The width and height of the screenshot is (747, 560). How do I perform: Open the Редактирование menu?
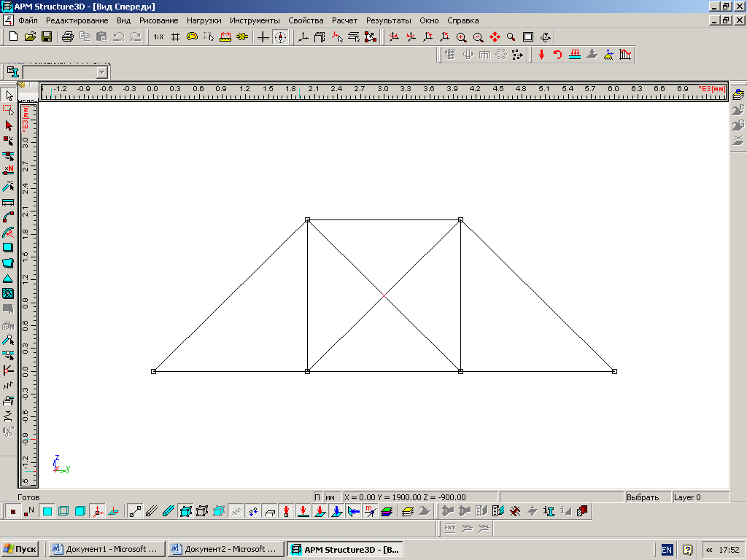pyautogui.click(x=77, y=20)
